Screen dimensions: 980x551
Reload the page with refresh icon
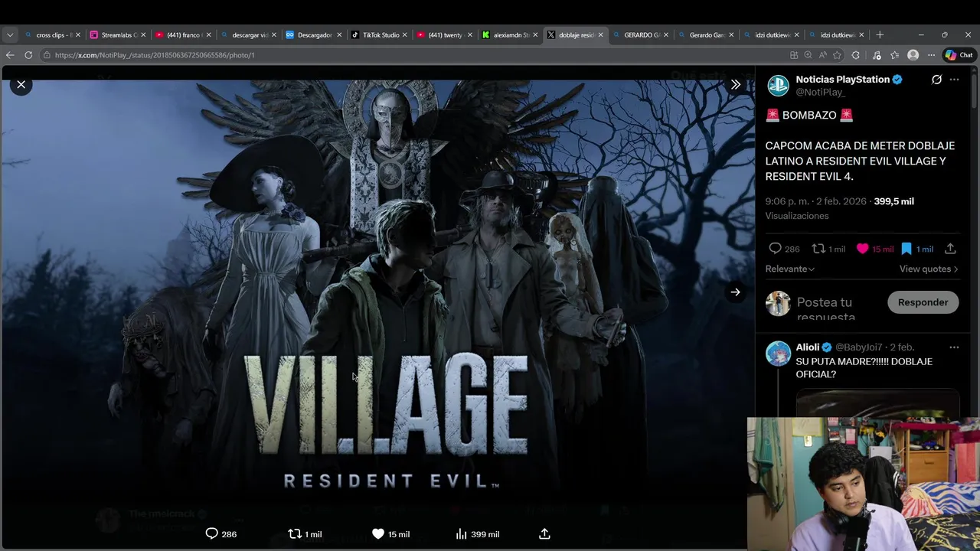[28, 55]
